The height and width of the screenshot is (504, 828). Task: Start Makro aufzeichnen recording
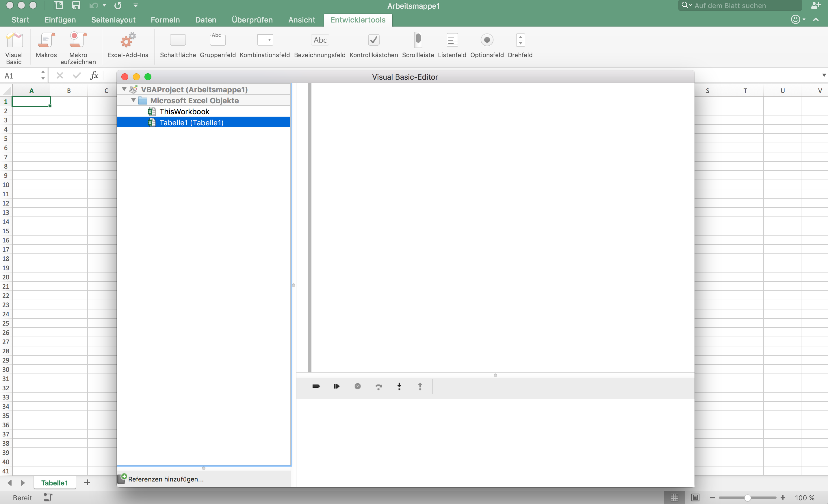(78, 40)
